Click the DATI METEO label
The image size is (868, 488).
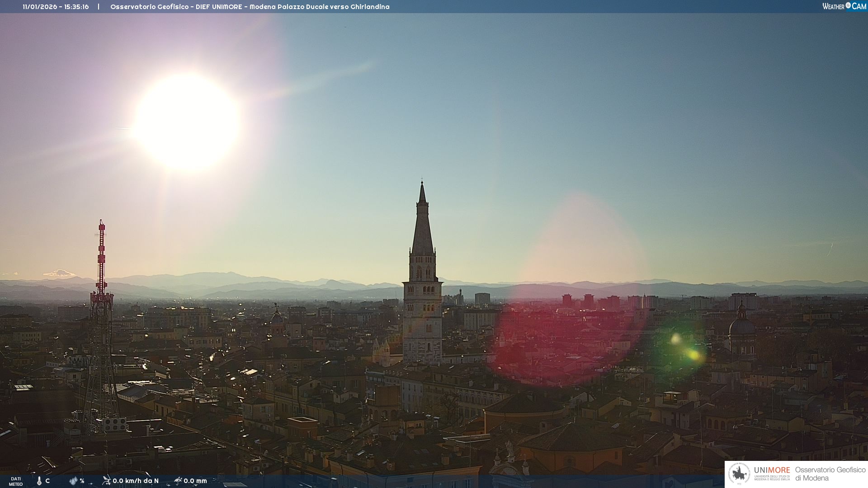click(x=16, y=481)
